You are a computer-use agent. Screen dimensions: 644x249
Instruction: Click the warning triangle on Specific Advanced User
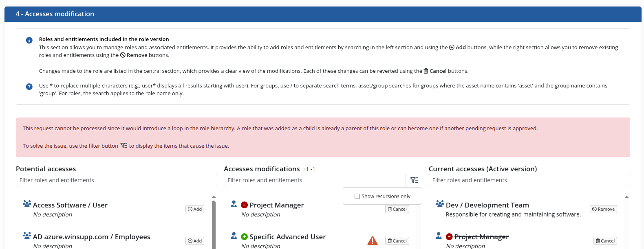(373, 240)
